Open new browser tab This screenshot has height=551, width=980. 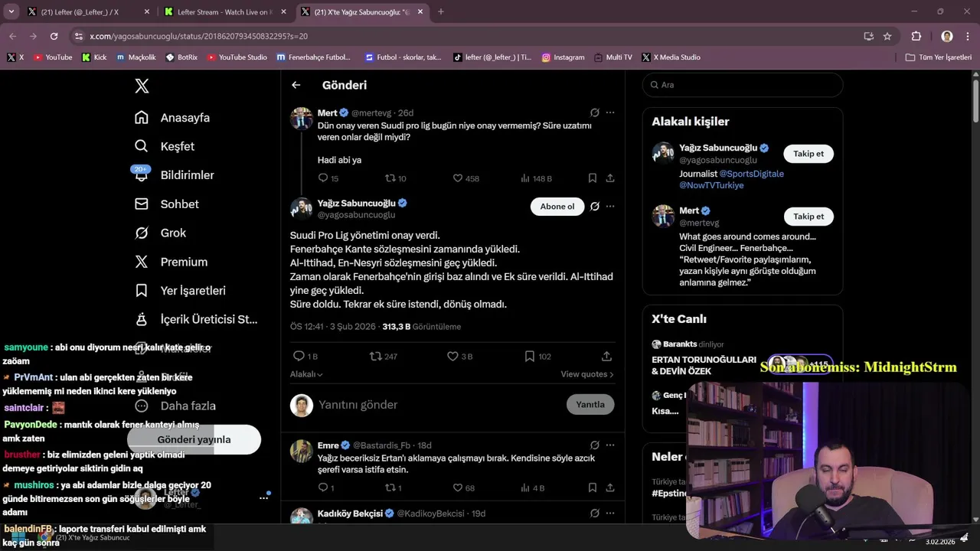pyautogui.click(x=440, y=11)
